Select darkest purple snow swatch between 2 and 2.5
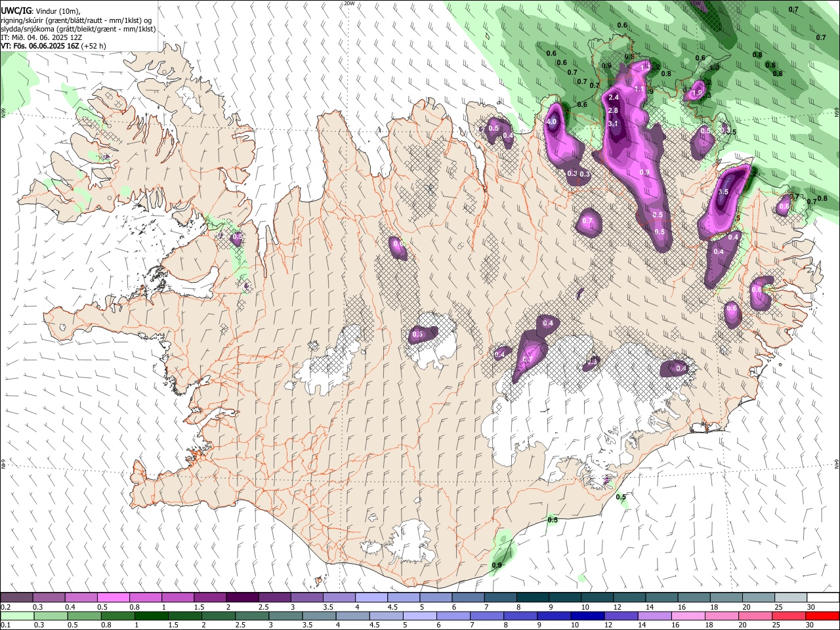 point(241,598)
